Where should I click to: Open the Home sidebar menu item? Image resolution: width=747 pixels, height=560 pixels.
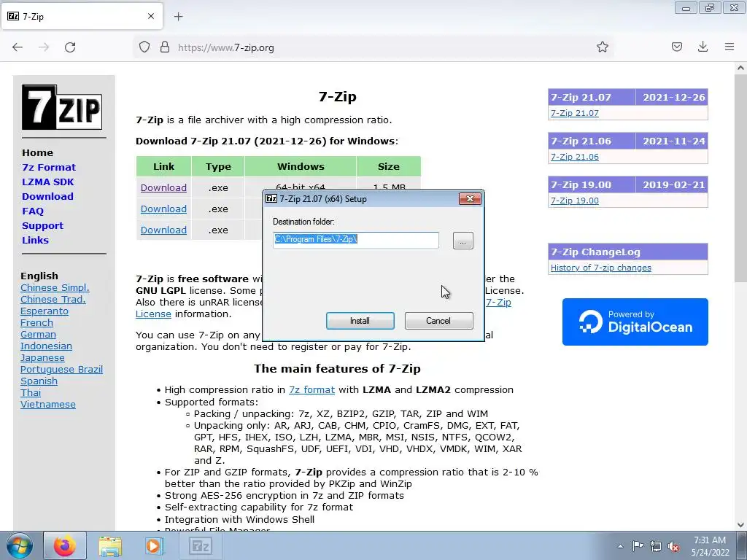(x=37, y=153)
